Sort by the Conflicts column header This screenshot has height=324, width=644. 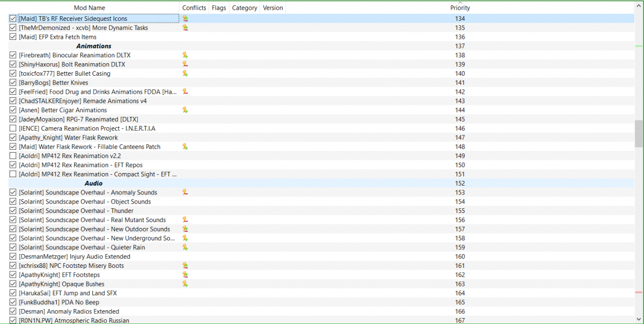[194, 8]
